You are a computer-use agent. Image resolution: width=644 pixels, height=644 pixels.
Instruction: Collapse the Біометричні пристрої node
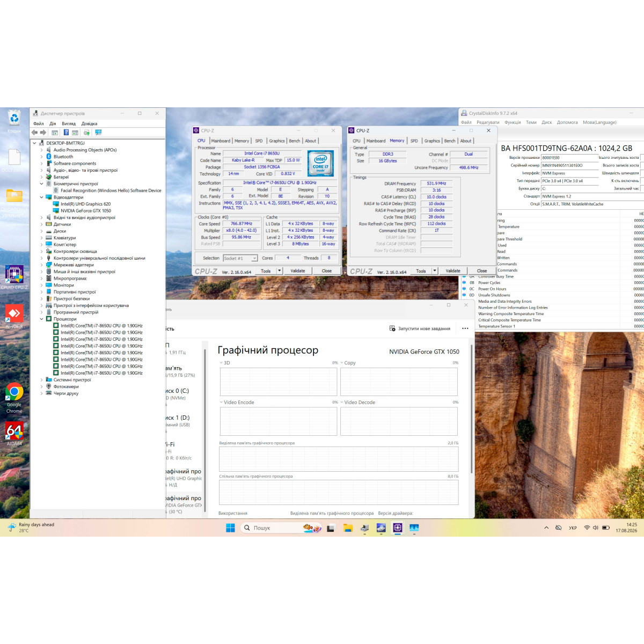[42, 184]
